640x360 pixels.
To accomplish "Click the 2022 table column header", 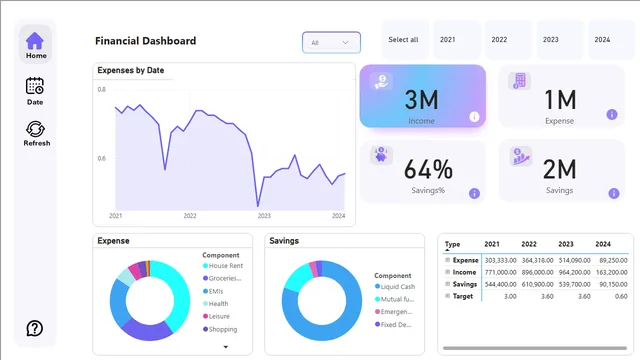I will click(x=529, y=244).
